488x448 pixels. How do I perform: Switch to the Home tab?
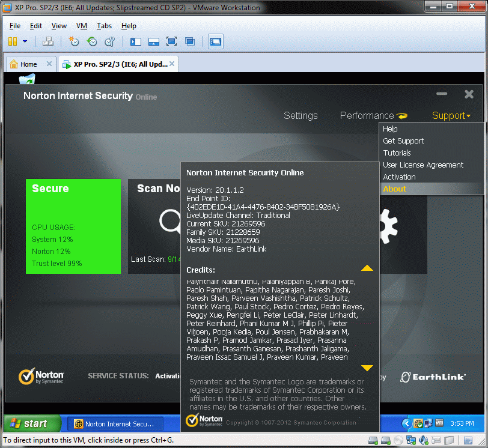[28, 64]
